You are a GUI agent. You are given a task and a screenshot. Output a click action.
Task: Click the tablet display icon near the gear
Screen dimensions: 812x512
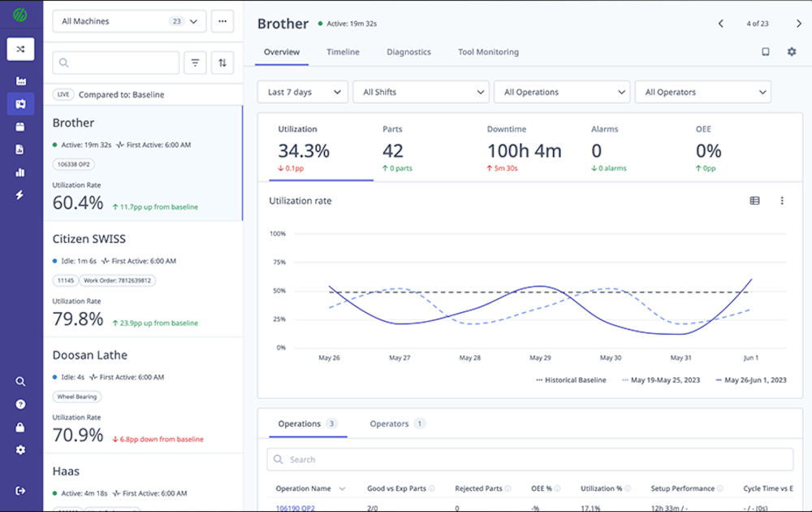click(x=765, y=51)
